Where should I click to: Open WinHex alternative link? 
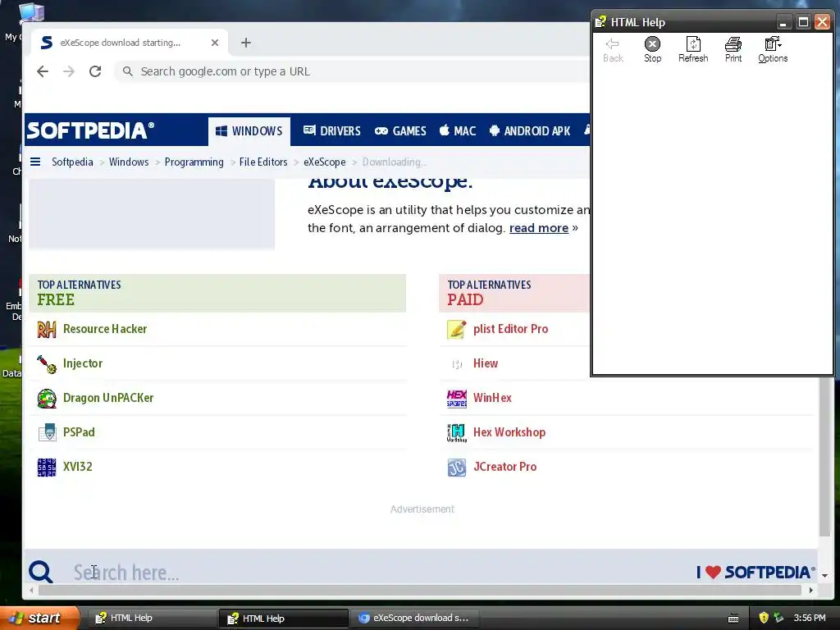tap(492, 398)
